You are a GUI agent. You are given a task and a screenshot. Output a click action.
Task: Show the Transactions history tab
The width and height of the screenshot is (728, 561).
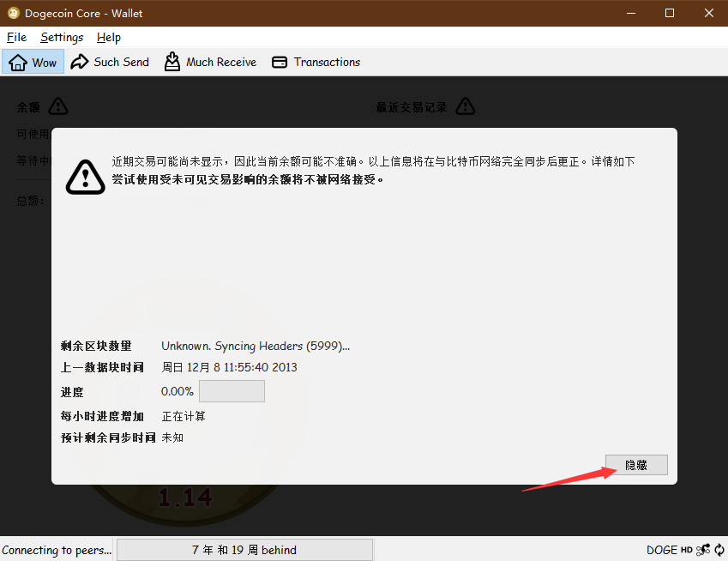(316, 62)
